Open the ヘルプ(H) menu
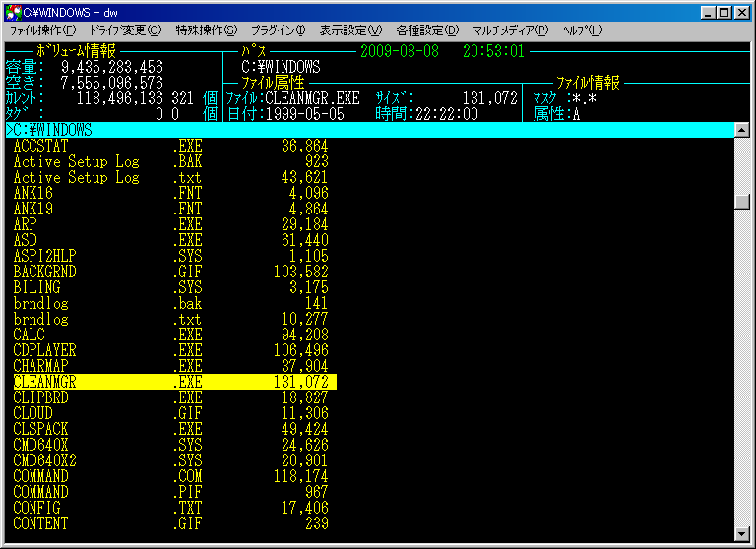The height and width of the screenshot is (549, 756). pos(582,30)
